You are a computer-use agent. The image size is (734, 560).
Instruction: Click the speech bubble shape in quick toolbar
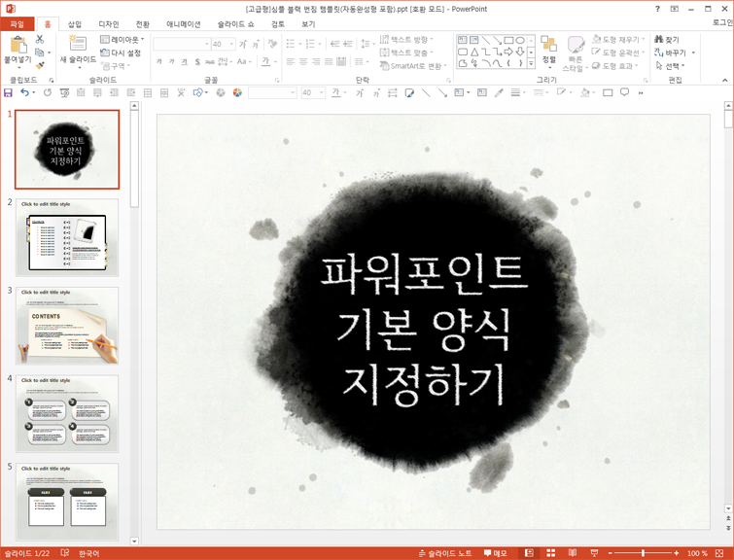point(624,92)
